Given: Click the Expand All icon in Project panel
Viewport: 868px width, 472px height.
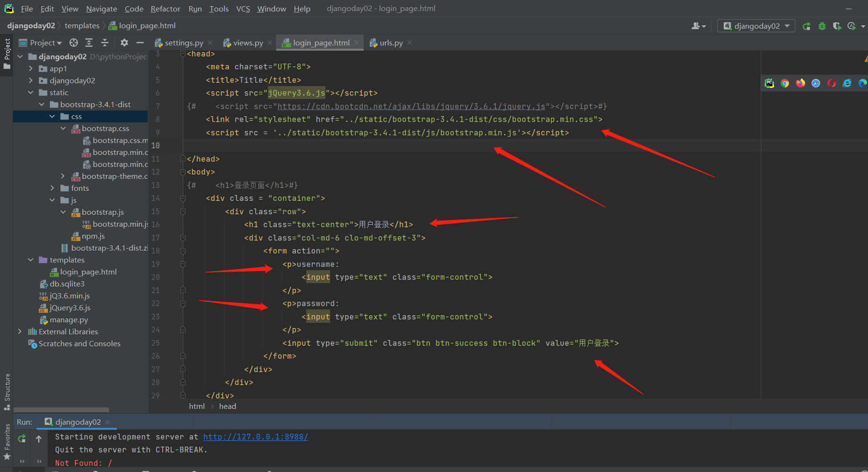Looking at the screenshot, I should pyautogui.click(x=89, y=43).
